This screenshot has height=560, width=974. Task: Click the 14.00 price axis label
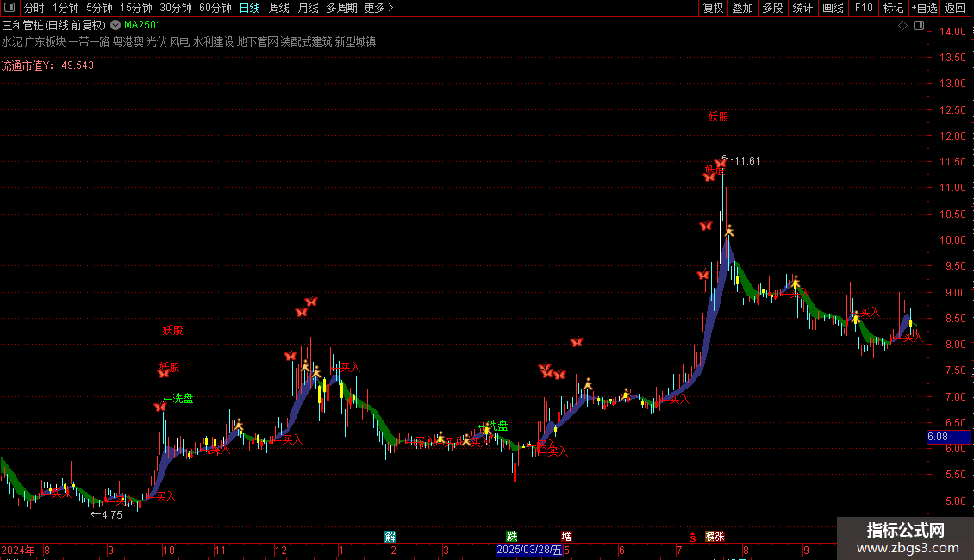pos(952,32)
